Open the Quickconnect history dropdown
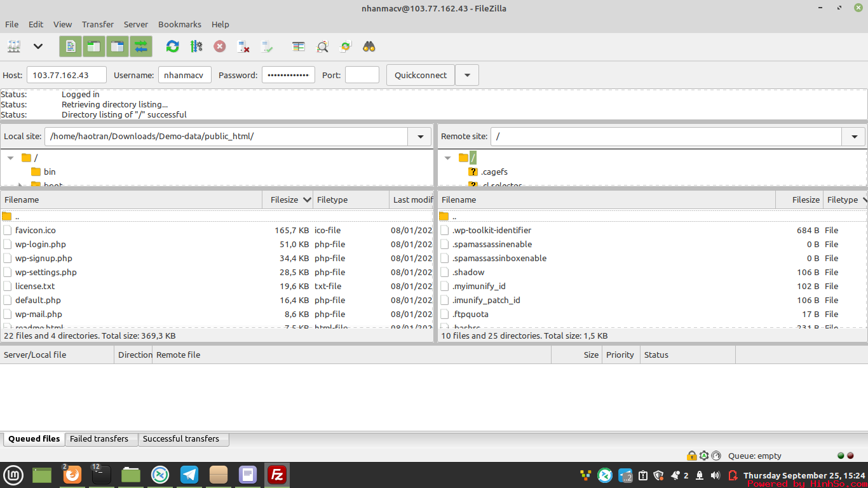 tap(467, 74)
